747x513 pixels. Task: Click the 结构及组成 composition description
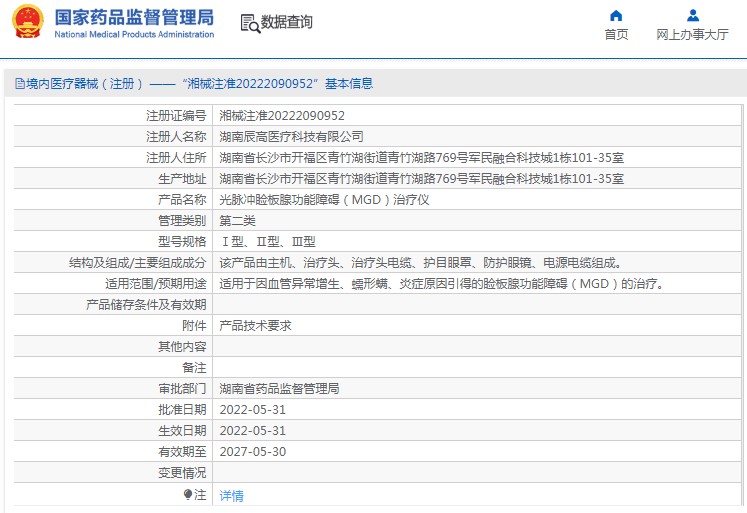click(421, 262)
